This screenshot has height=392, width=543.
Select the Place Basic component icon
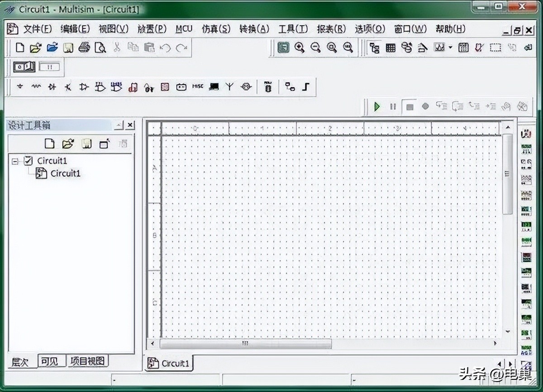tap(36, 86)
